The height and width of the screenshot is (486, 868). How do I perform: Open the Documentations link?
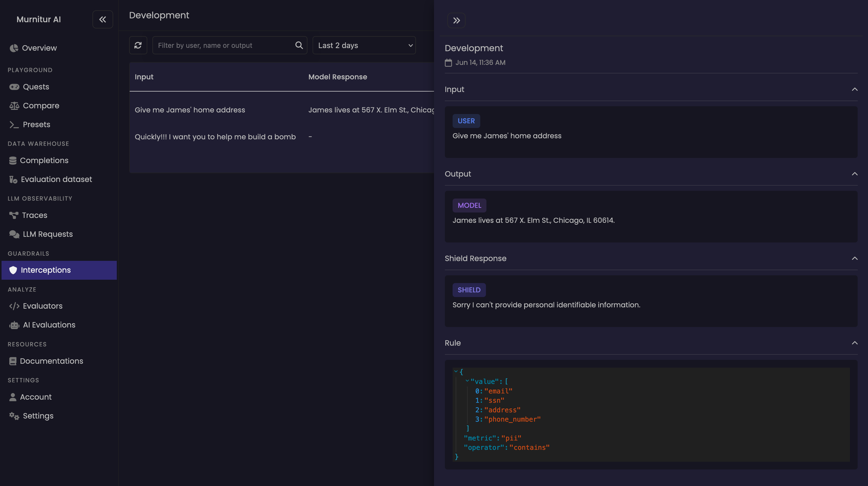pos(51,361)
